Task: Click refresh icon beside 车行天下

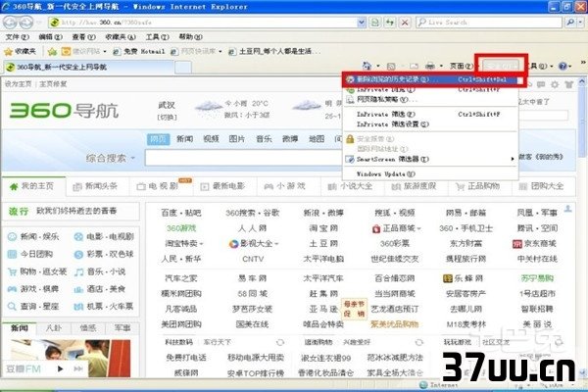Action: (279, 342)
